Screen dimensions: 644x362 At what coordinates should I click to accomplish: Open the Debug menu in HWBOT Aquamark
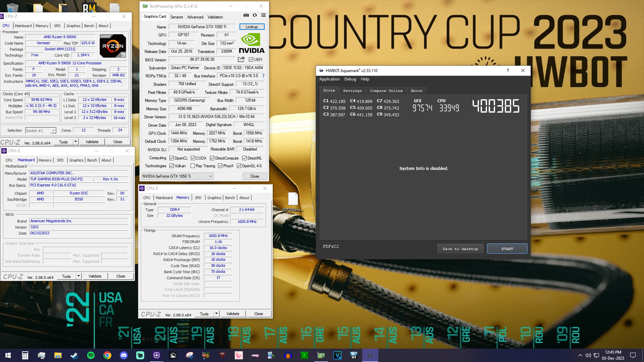pos(350,79)
